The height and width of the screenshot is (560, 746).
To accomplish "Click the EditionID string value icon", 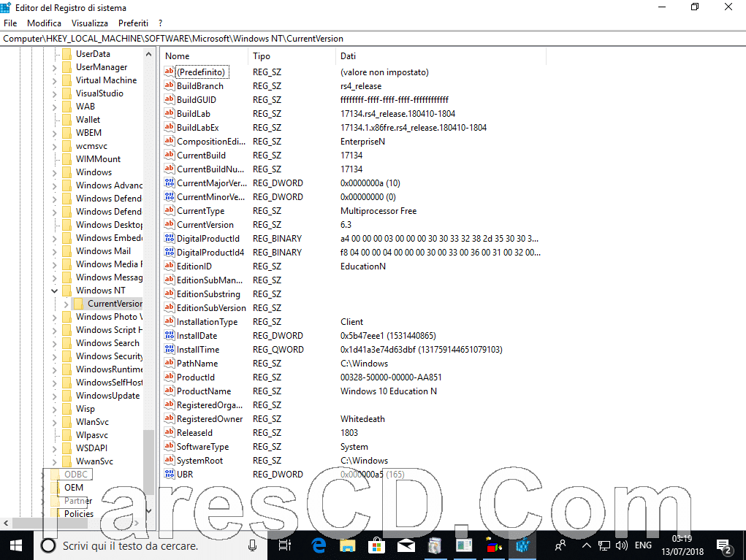I will (x=170, y=266).
